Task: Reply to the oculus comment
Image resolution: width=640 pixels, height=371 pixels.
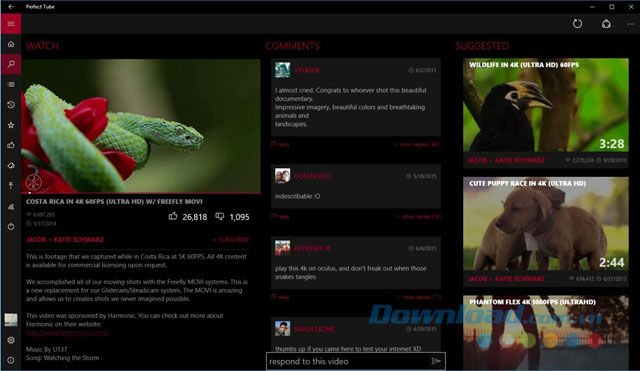Action: click(x=280, y=297)
